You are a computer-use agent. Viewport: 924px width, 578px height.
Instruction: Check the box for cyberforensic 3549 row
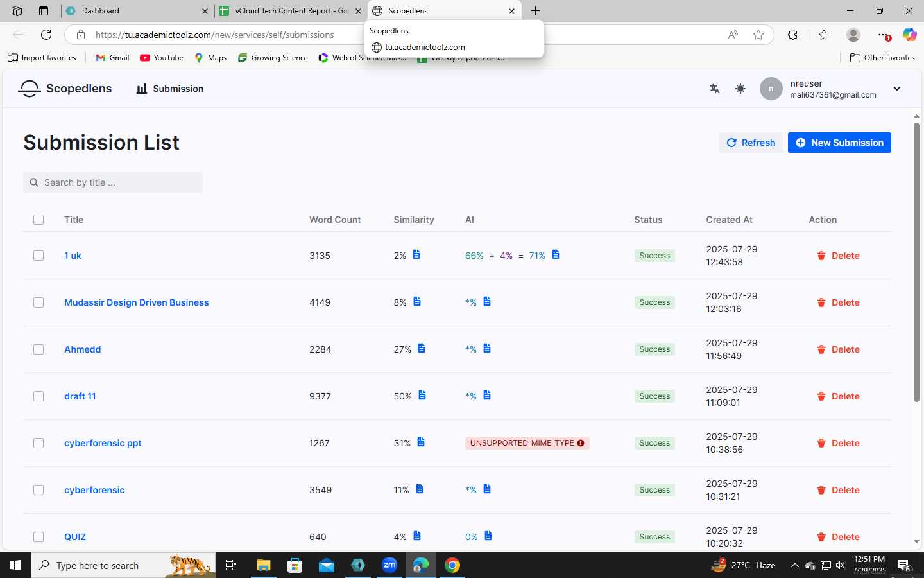point(38,490)
